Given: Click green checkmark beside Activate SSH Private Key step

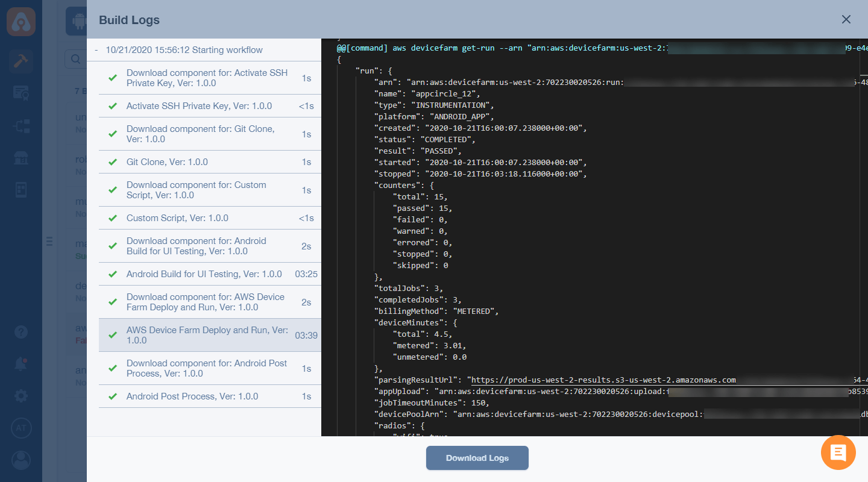Looking at the screenshot, I should point(112,106).
